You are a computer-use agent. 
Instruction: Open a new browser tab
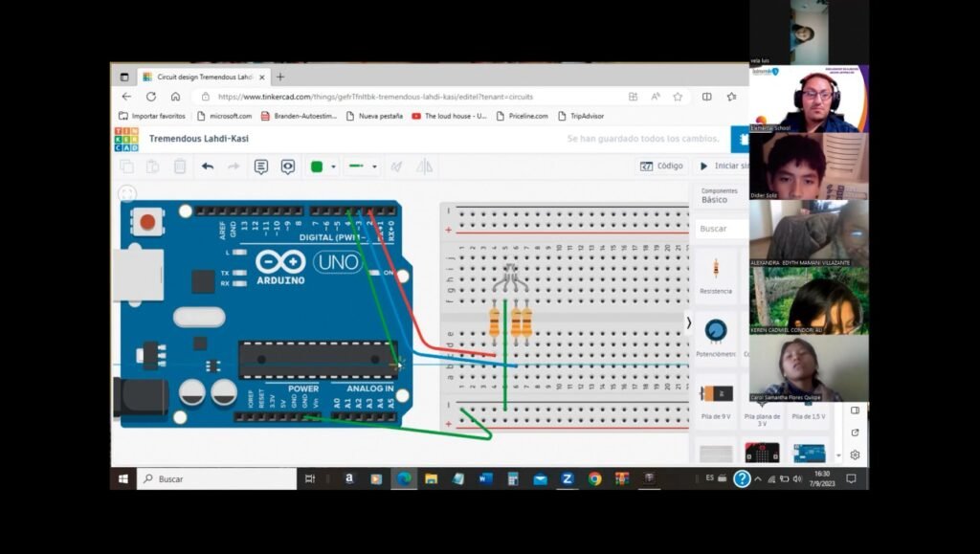[x=280, y=77]
